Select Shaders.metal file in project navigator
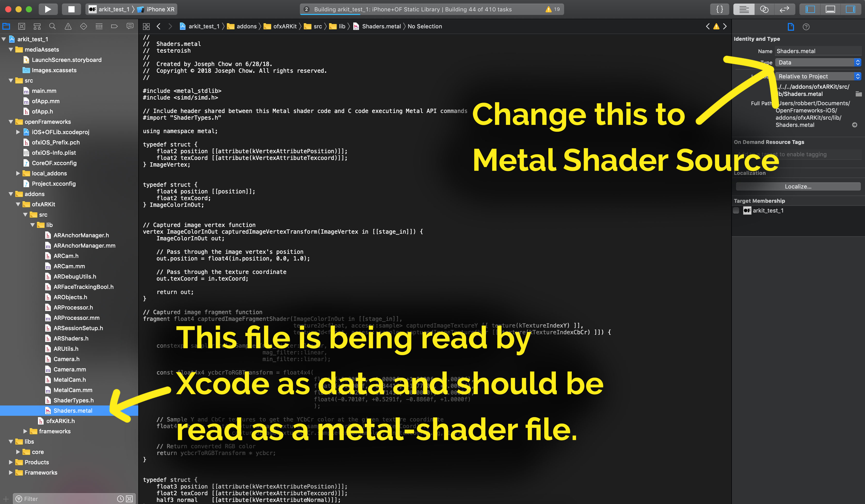 [x=73, y=410]
